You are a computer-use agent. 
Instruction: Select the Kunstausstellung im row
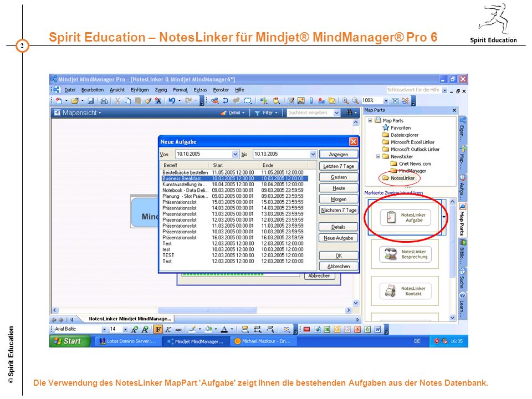click(x=234, y=184)
